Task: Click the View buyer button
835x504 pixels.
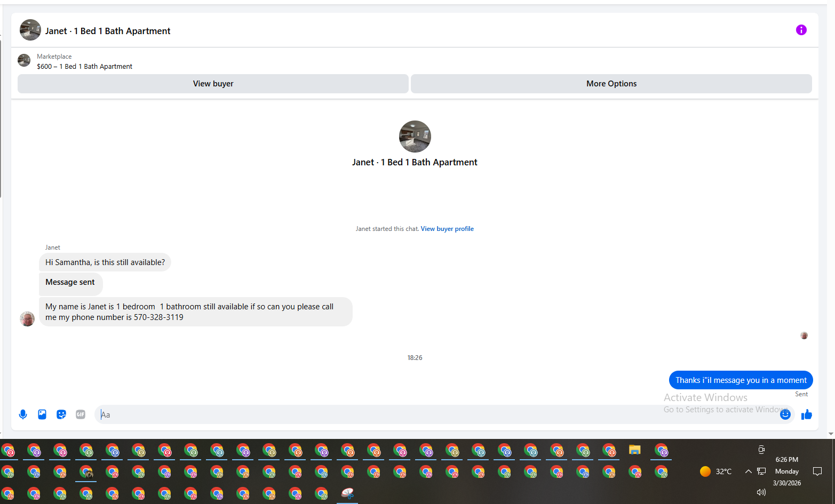Action: [213, 84]
